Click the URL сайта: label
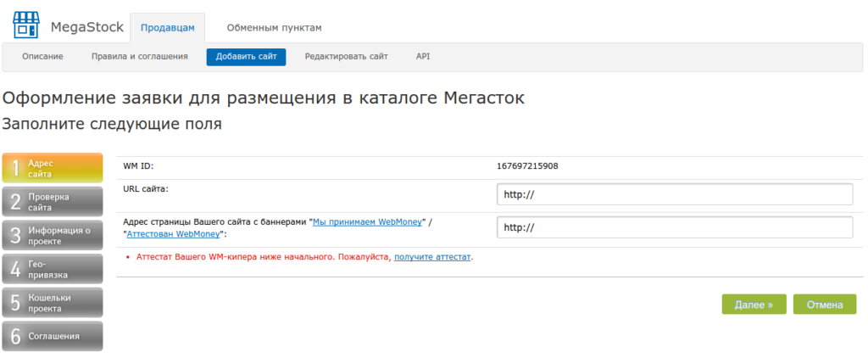This screenshot has width=868, height=358. pyautogui.click(x=146, y=188)
